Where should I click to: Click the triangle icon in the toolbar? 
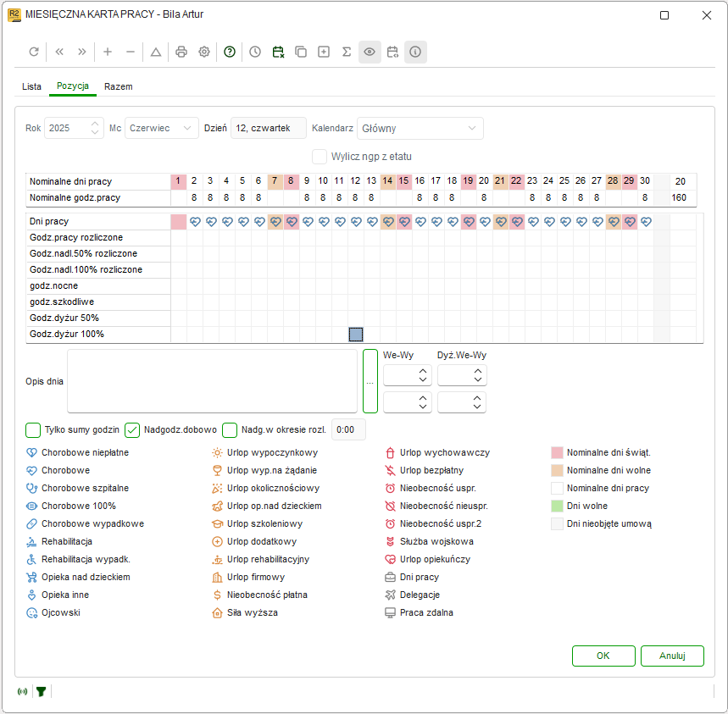tap(156, 52)
